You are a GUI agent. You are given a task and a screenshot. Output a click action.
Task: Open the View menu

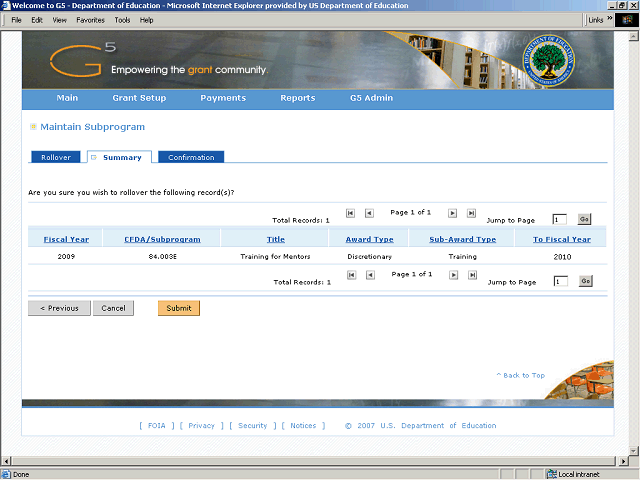[x=60, y=20]
